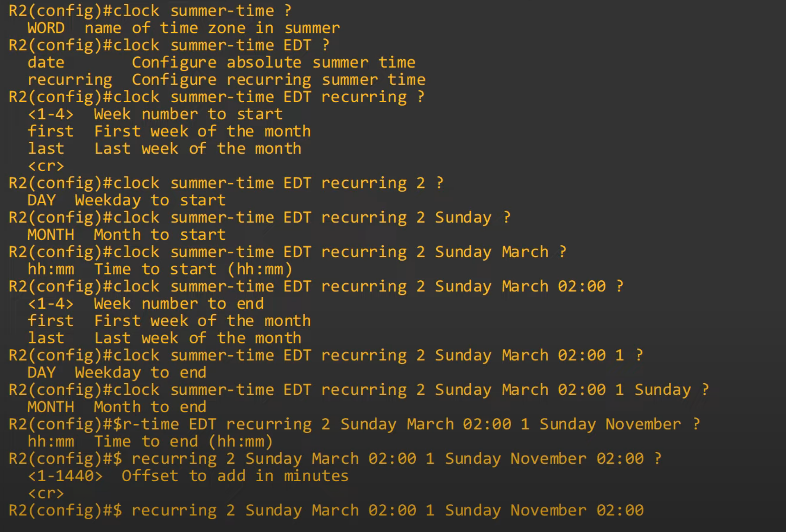Click 'DAY Weekday to end' line
Screen dimensions: 786x532
point(117,372)
